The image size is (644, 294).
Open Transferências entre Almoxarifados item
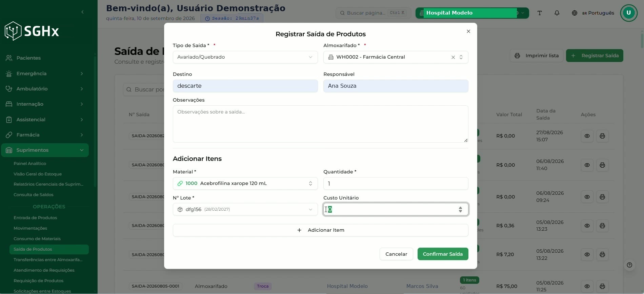tap(48, 260)
